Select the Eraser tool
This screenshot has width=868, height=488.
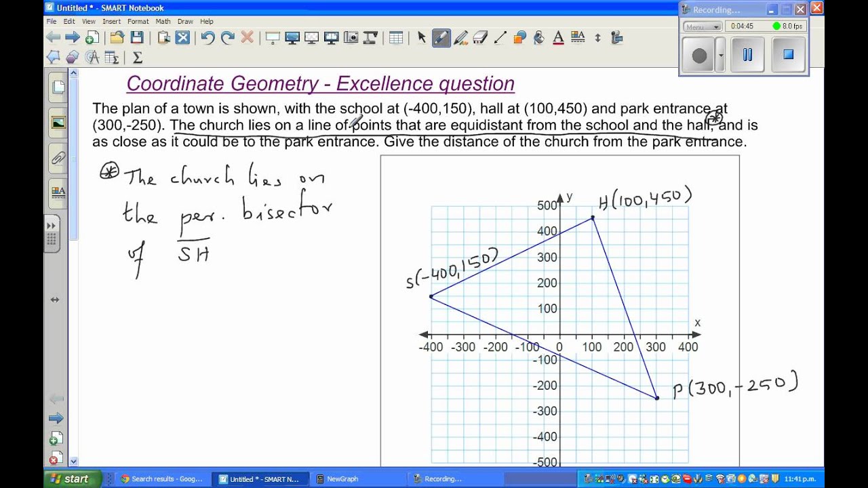click(481, 37)
